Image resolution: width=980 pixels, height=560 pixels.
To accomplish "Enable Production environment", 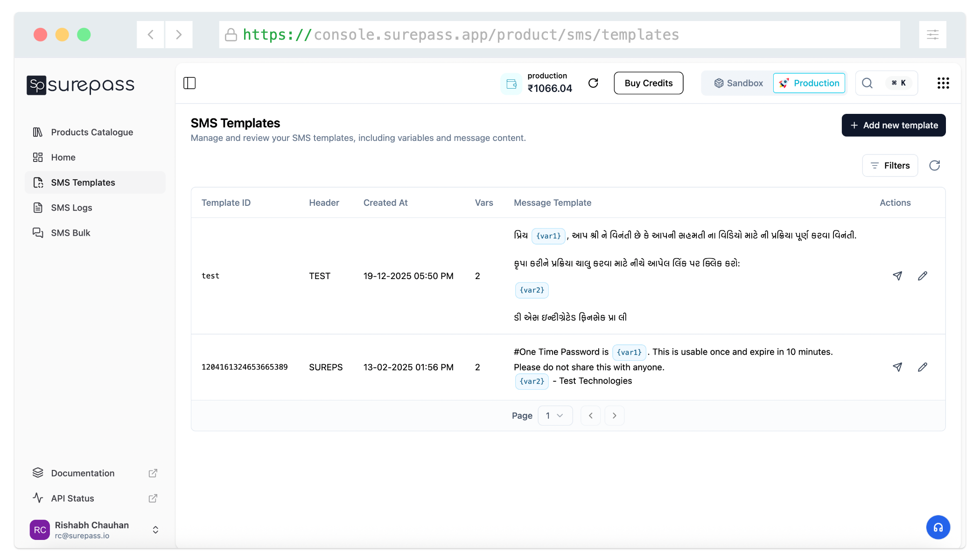I will click(x=809, y=83).
